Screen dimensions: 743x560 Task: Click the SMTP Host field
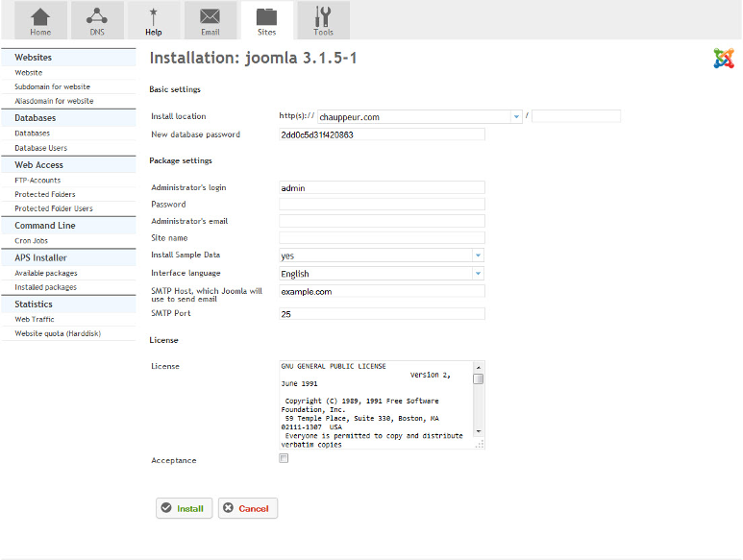382,292
